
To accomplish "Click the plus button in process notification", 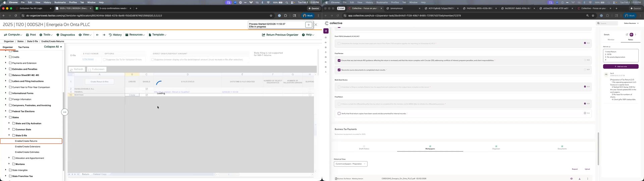I will point(309,25).
